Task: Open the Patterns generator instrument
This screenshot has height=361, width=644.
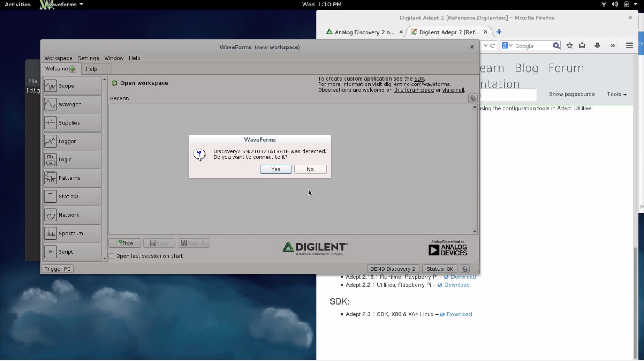Action: [72, 178]
